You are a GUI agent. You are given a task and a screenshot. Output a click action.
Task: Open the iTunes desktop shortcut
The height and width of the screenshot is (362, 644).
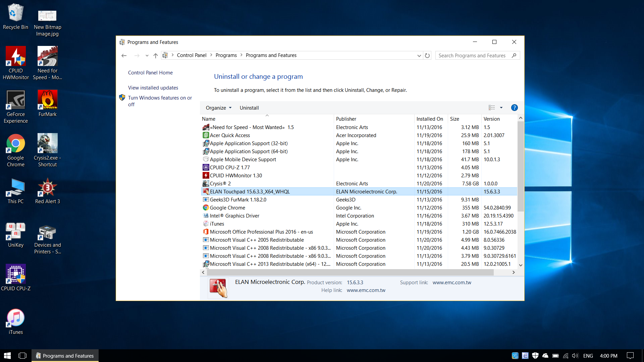point(15,321)
